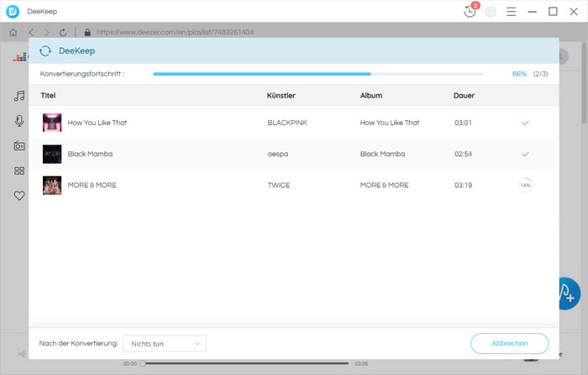
Task: Click the (2/3) conversion counter
Action: coord(540,74)
